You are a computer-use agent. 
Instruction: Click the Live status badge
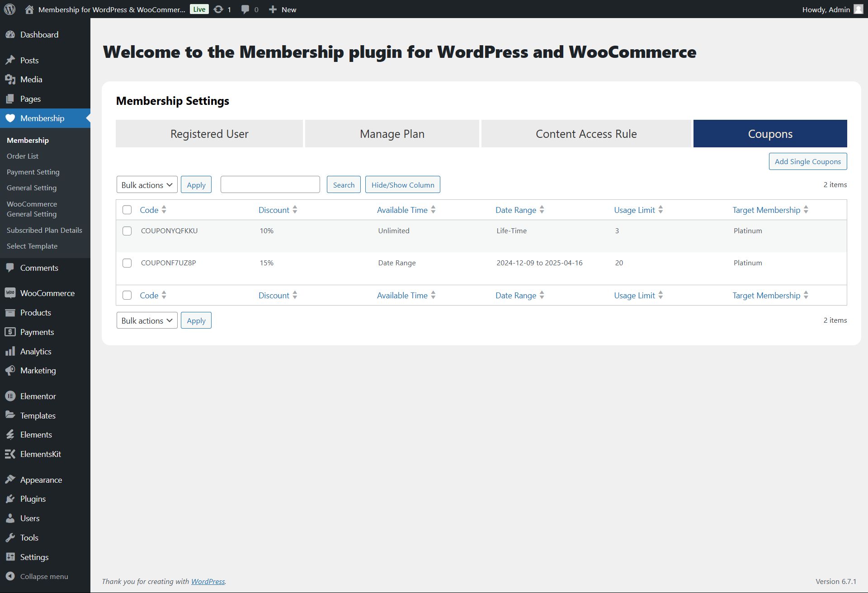199,9
